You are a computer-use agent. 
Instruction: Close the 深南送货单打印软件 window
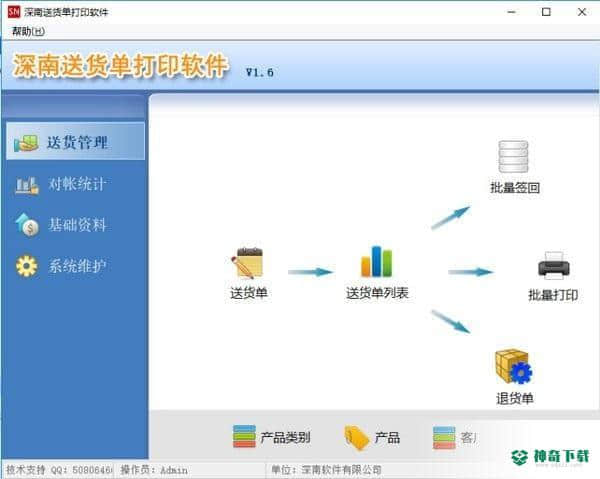[x=582, y=12]
